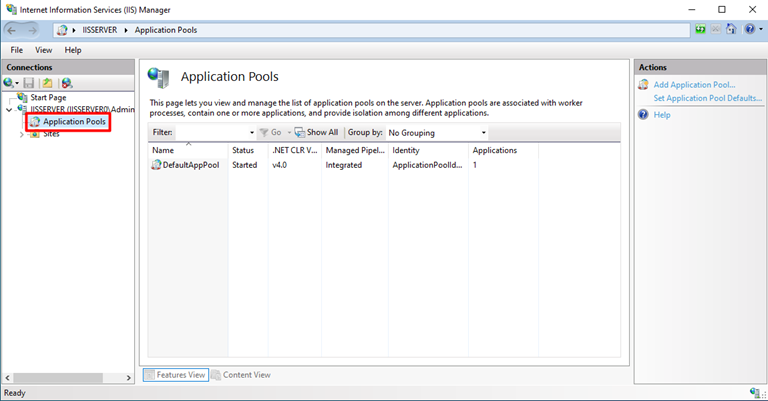The height and width of the screenshot is (401, 768).
Task: Click the Back navigation arrow
Action: (x=12, y=30)
